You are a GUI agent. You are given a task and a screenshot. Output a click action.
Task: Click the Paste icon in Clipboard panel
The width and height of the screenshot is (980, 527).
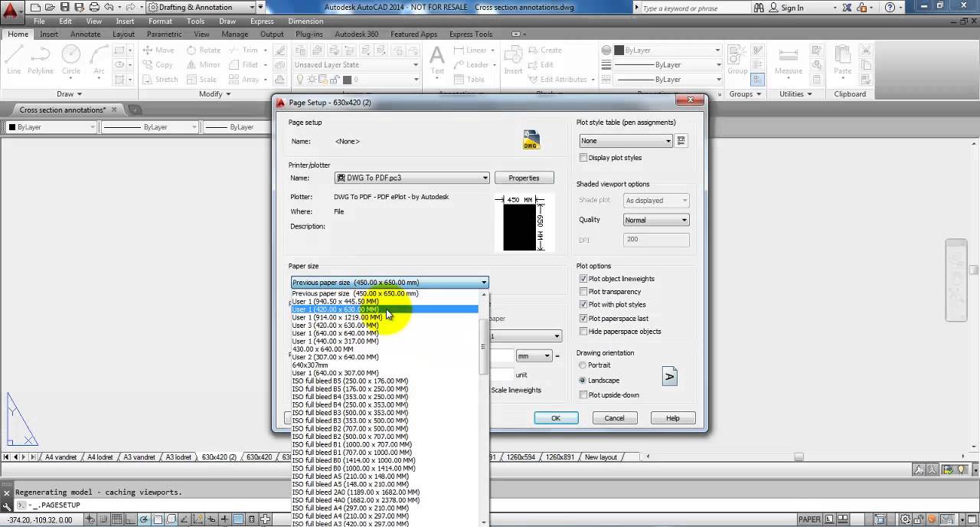[843, 60]
